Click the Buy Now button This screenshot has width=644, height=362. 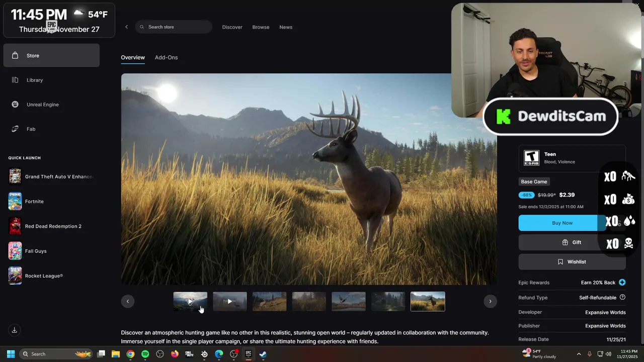tap(562, 223)
